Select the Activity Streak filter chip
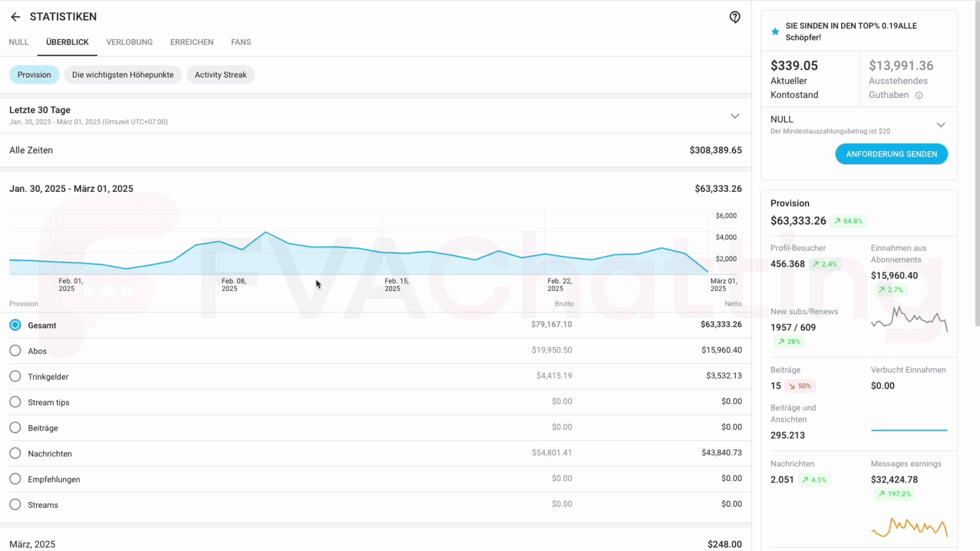980x551 pixels. coord(220,74)
